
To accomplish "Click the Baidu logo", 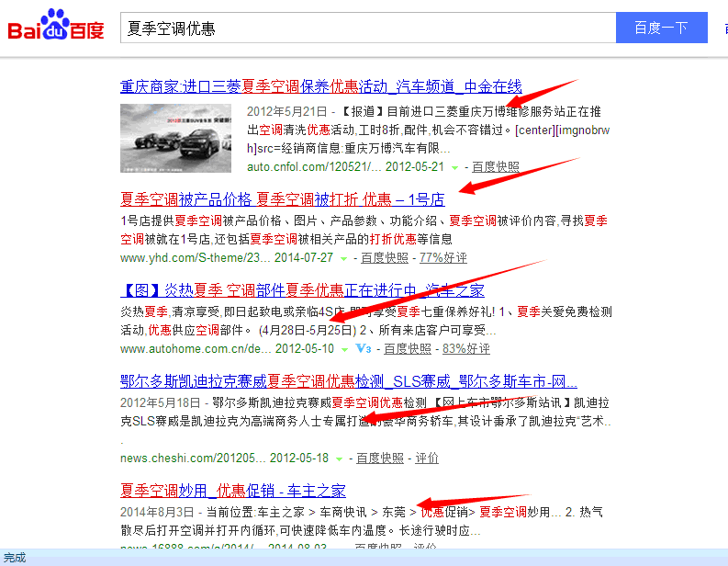I will tap(56, 25).
